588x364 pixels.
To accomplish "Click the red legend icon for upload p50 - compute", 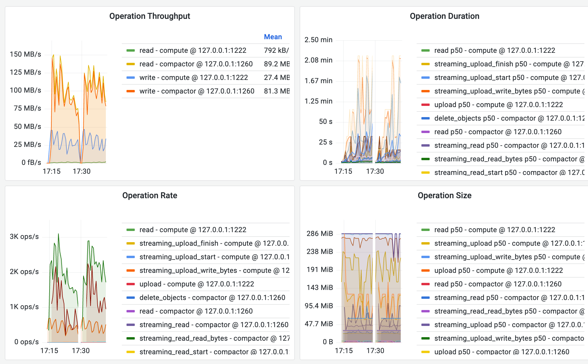I will [426, 104].
